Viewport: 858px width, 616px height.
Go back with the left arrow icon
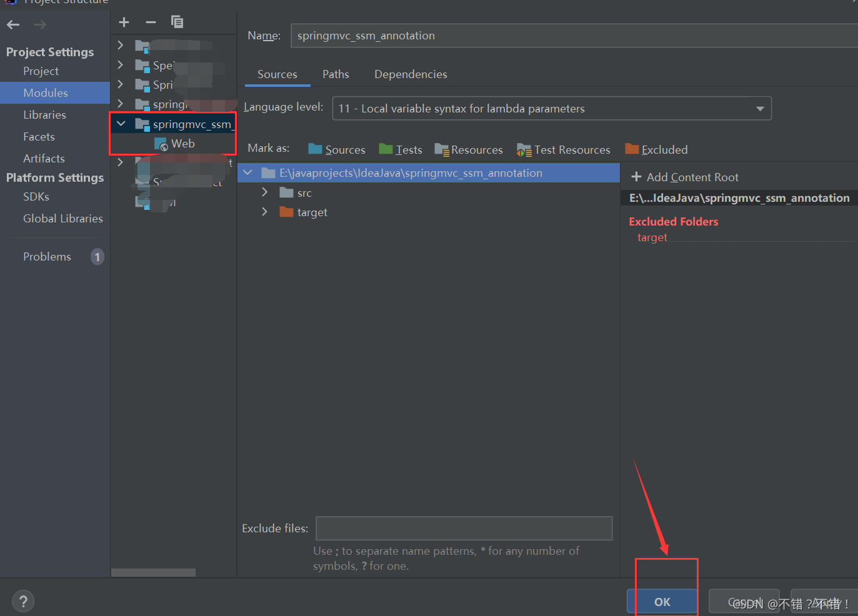13,25
